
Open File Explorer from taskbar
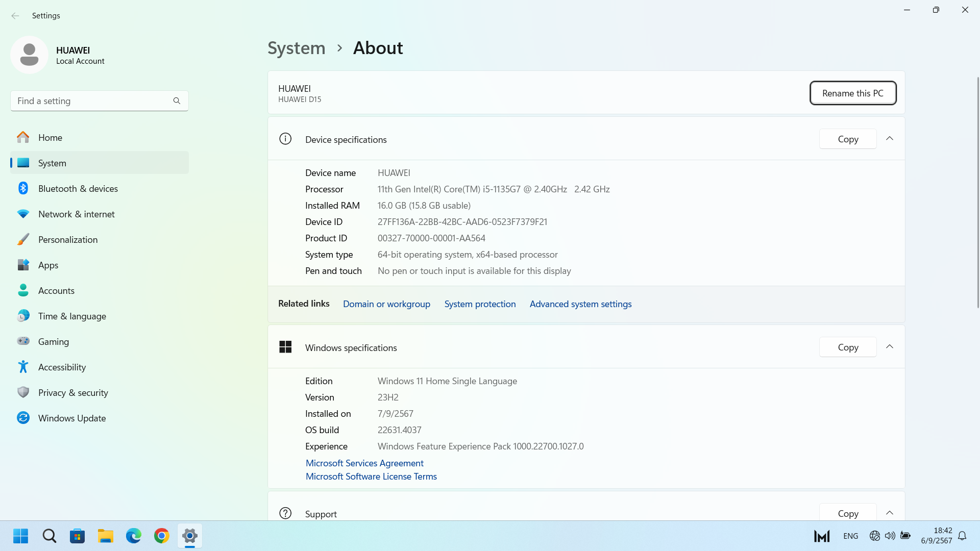106,536
